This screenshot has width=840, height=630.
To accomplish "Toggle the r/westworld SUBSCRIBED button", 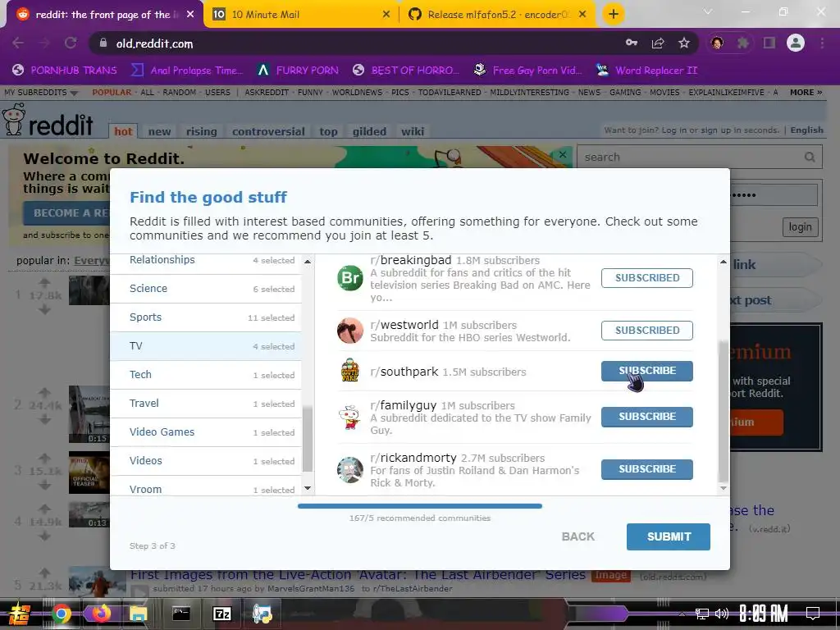I will (x=646, y=331).
